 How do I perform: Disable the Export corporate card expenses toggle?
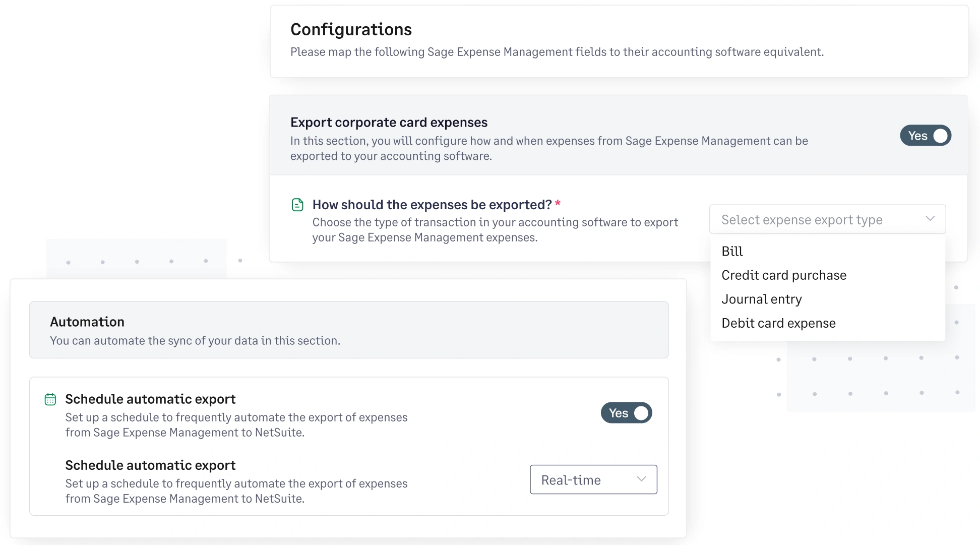point(926,136)
